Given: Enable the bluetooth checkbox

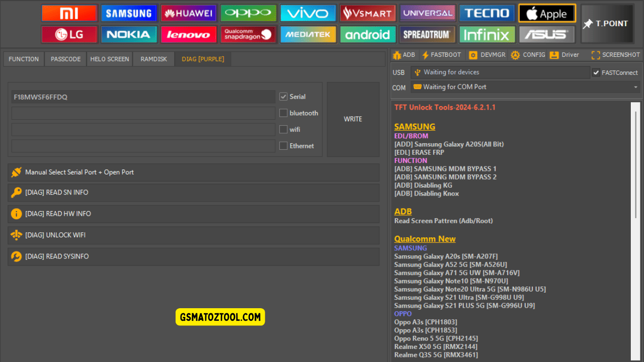Looking at the screenshot, I should [283, 113].
